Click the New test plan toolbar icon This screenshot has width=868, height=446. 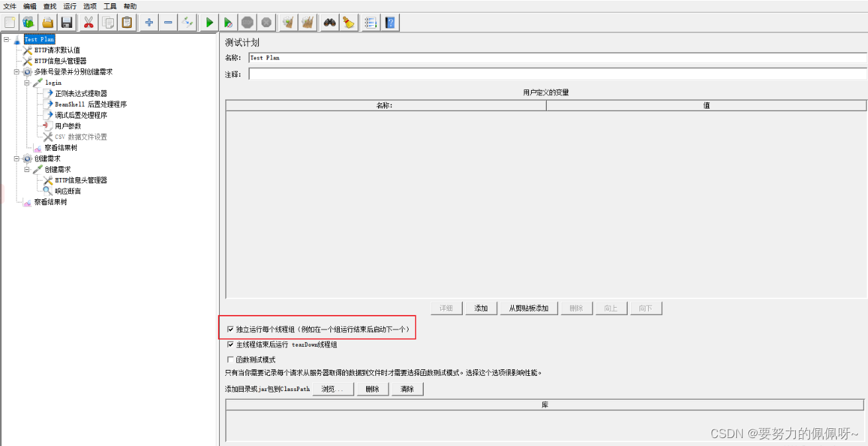(10, 22)
